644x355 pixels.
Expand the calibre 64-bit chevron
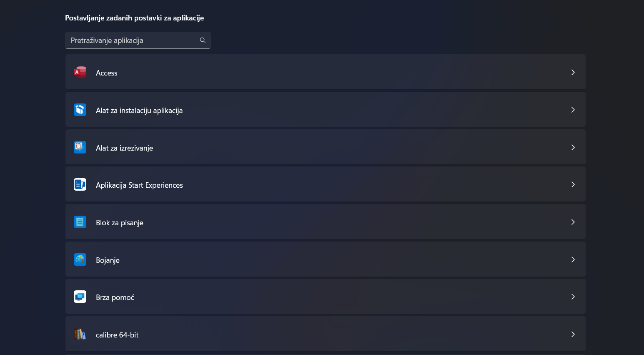(573, 334)
